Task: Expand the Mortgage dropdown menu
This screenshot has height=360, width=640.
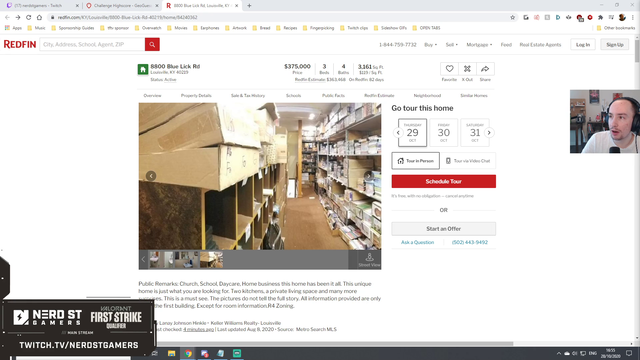Action: pos(479,45)
